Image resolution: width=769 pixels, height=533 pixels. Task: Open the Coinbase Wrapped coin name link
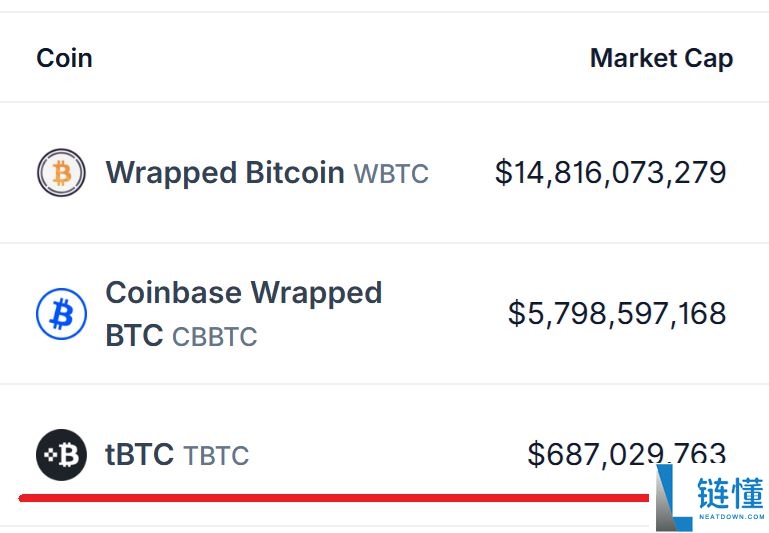pos(243,293)
